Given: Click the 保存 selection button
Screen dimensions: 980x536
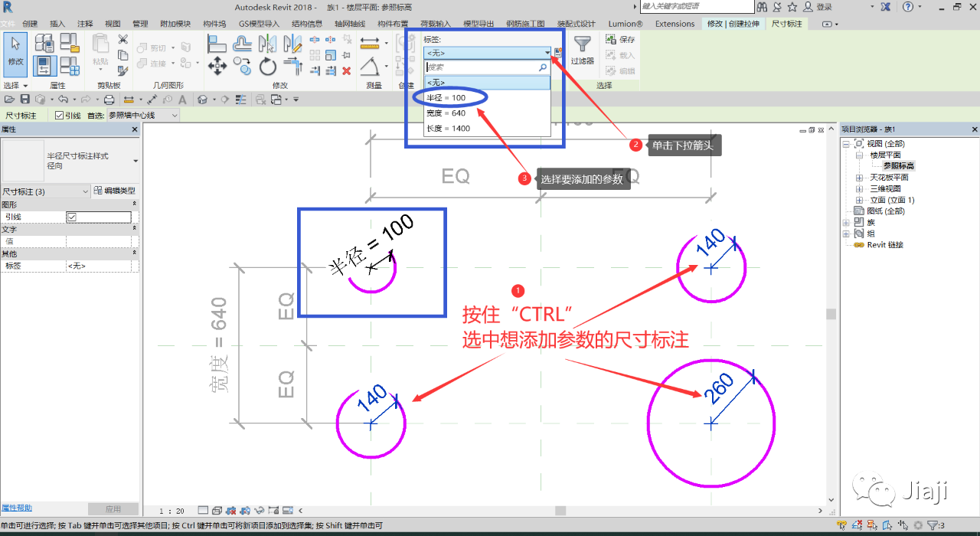Looking at the screenshot, I should coord(621,40).
